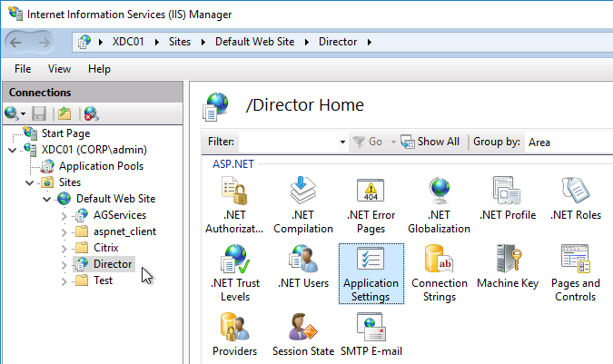Open the .NET Trust Levels feature
613x364 pixels.
pos(234,273)
